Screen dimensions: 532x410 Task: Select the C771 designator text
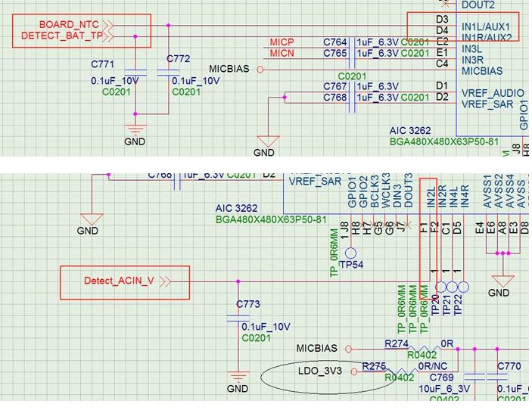102,64
